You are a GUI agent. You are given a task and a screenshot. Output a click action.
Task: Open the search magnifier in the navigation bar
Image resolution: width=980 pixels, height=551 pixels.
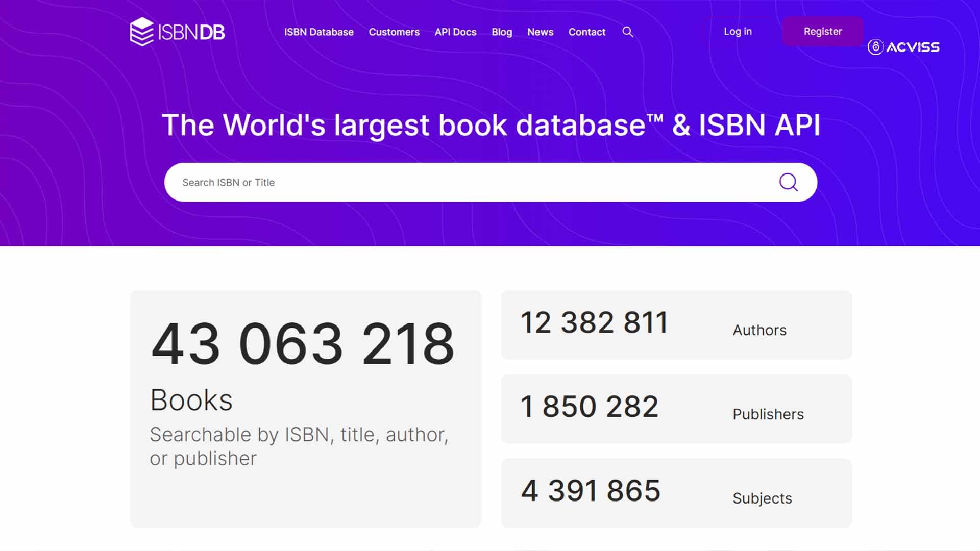[x=628, y=32]
